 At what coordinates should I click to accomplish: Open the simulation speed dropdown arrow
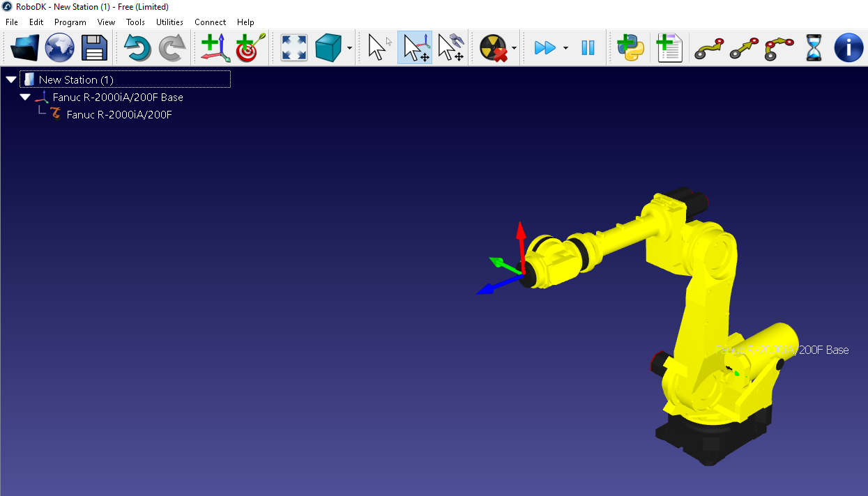point(565,49)
